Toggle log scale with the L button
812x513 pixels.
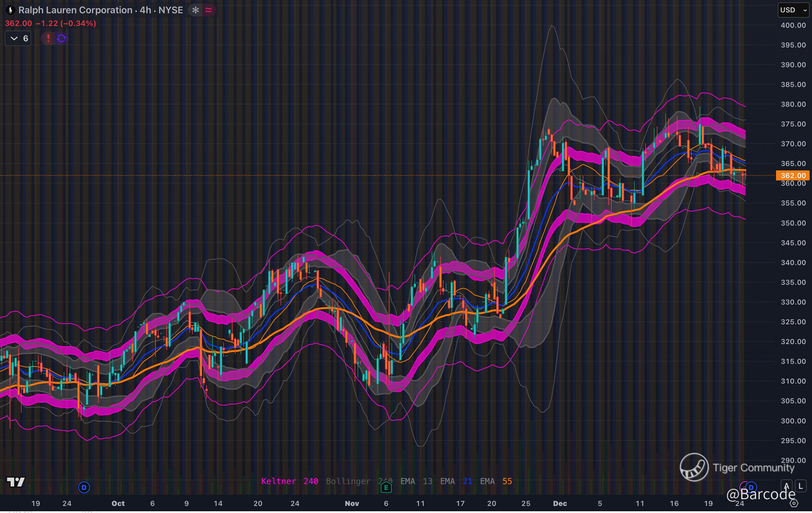(x=800, y=486)
